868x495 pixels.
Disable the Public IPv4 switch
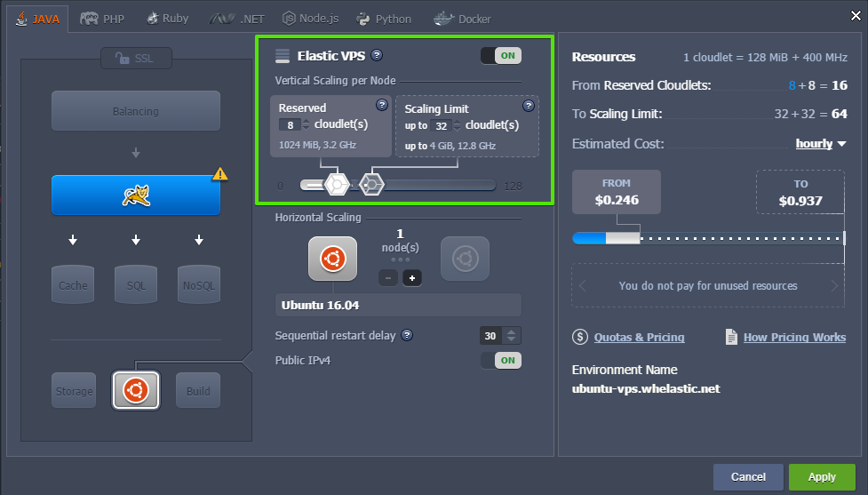pyautogui.click(x=500, y=360)
